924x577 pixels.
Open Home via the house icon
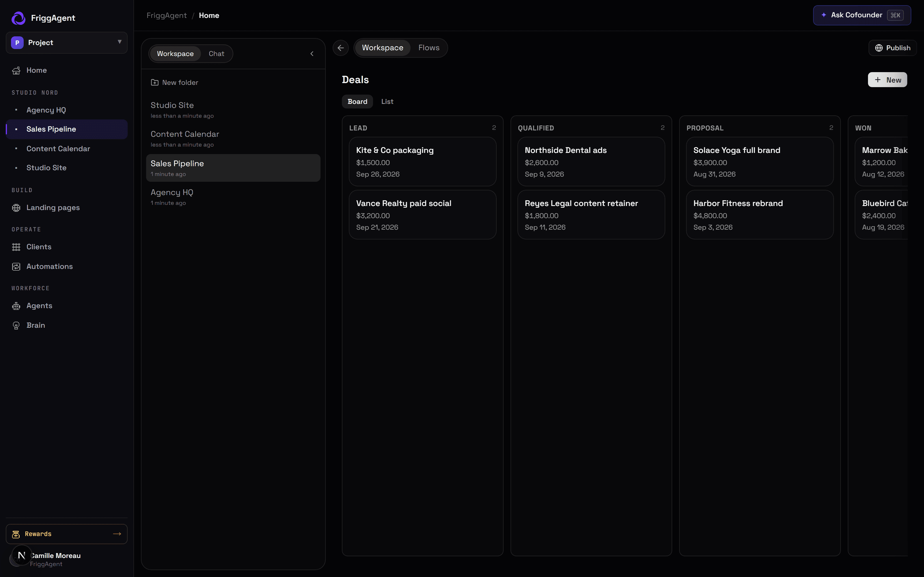[16, 71]
